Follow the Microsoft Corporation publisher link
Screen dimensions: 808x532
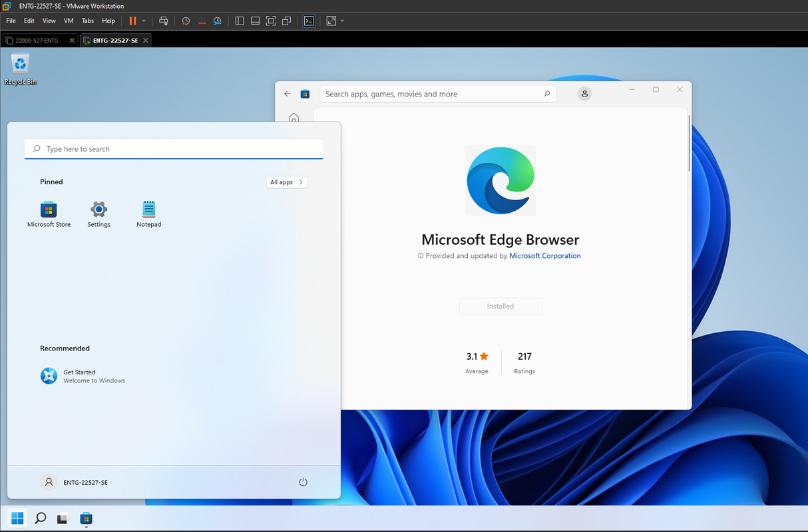coord(545,256)
